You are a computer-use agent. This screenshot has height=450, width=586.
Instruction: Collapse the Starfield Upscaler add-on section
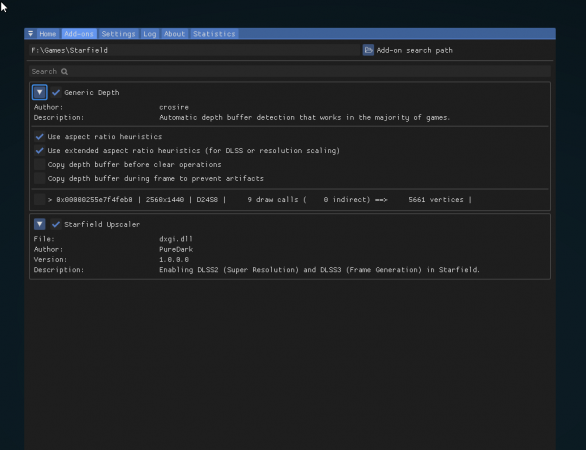pyautogui.click(x=40, y=224)
